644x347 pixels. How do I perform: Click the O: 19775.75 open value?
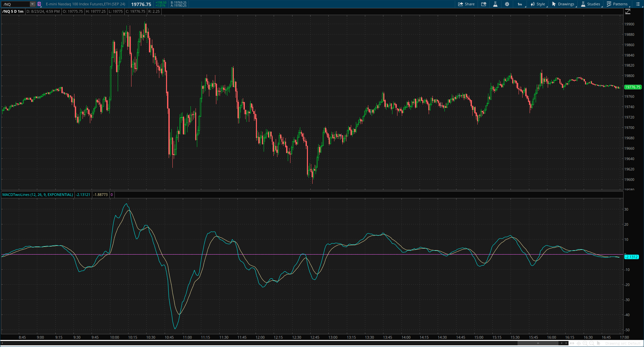coord(73,11)
